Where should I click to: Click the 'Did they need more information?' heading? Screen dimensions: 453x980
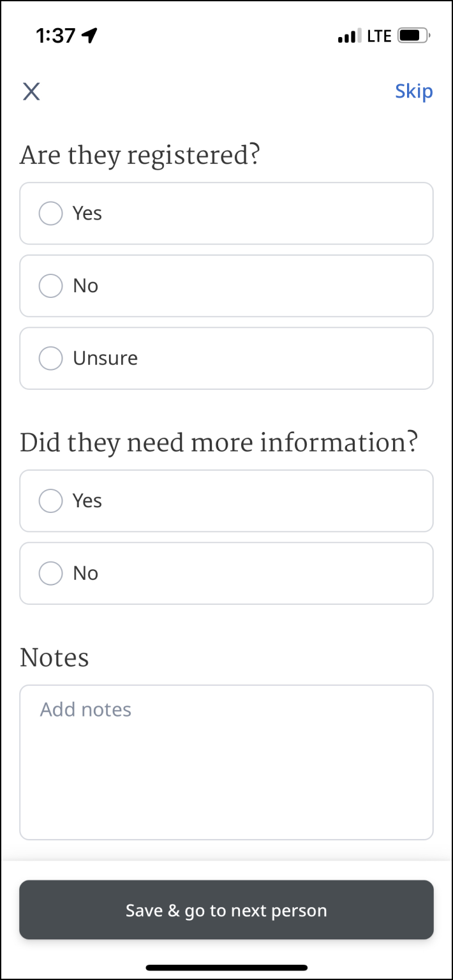click(219, 443)
